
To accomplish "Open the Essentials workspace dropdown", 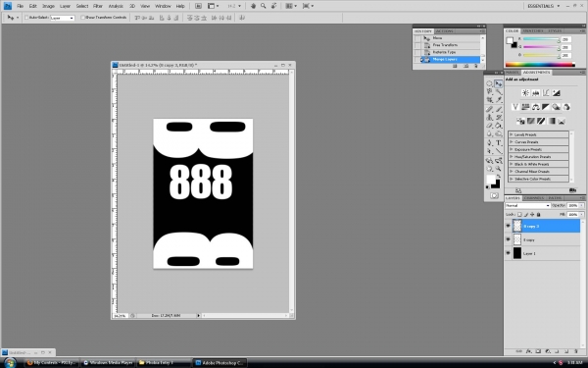I will [544, 6].
